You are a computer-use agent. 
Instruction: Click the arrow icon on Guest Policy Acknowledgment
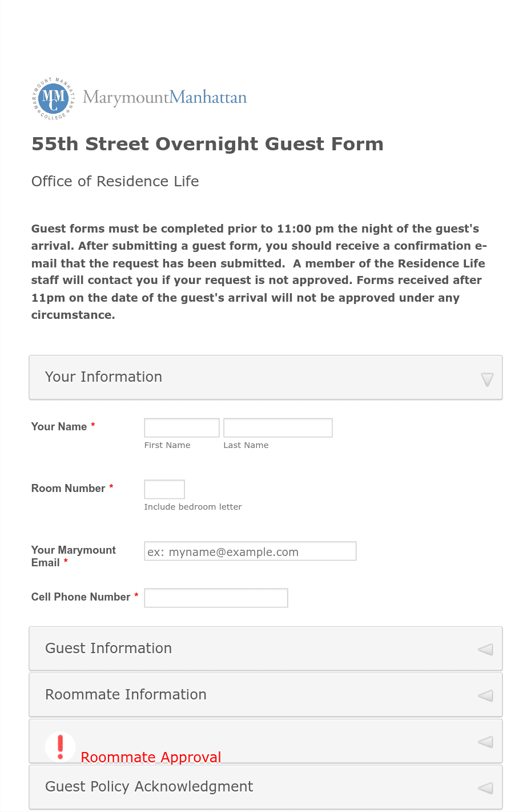[x=485, y=788]
